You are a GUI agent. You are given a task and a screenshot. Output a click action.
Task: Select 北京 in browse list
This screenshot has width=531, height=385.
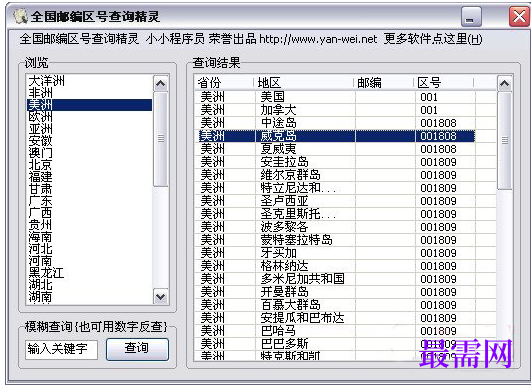[89, 165]
